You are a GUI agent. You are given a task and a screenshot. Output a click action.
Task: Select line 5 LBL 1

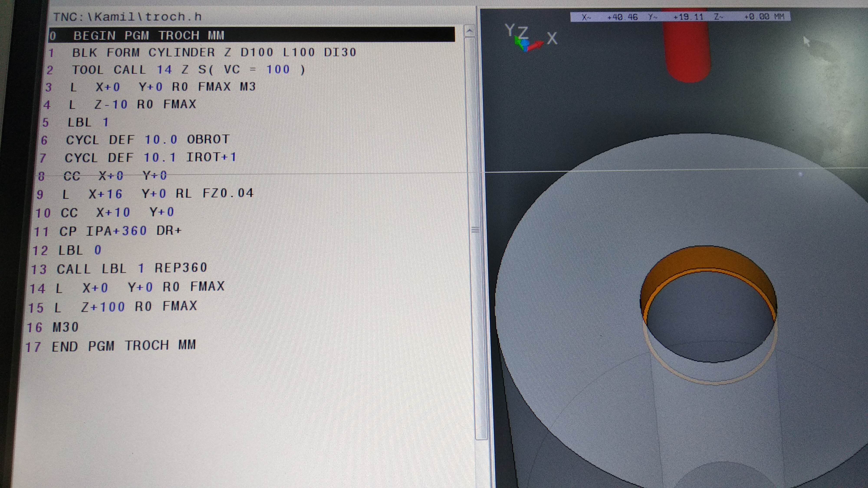[x=76, y=122]
